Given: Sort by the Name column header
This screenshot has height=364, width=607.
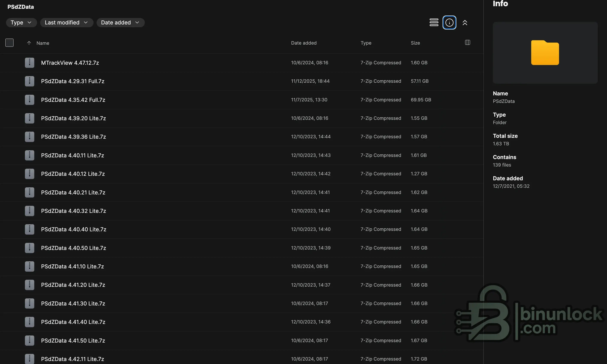Looking at the screenshot, I should click(43, 43).
